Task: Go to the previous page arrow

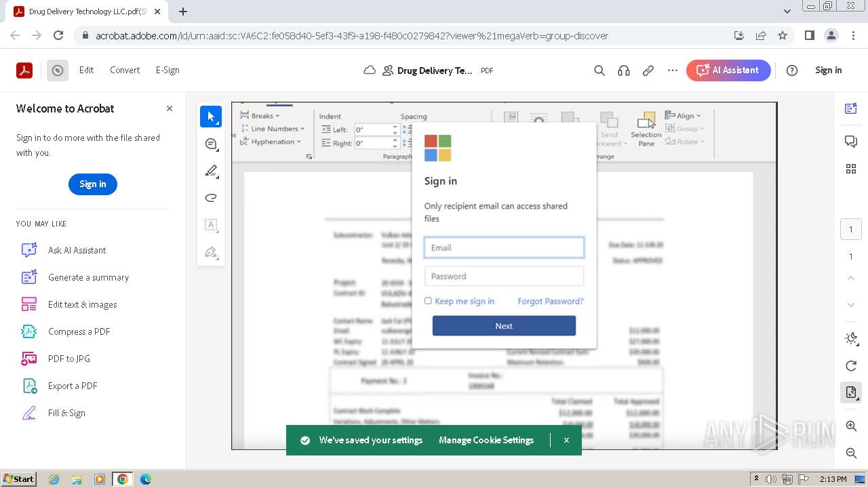Action: coord(851,278)
